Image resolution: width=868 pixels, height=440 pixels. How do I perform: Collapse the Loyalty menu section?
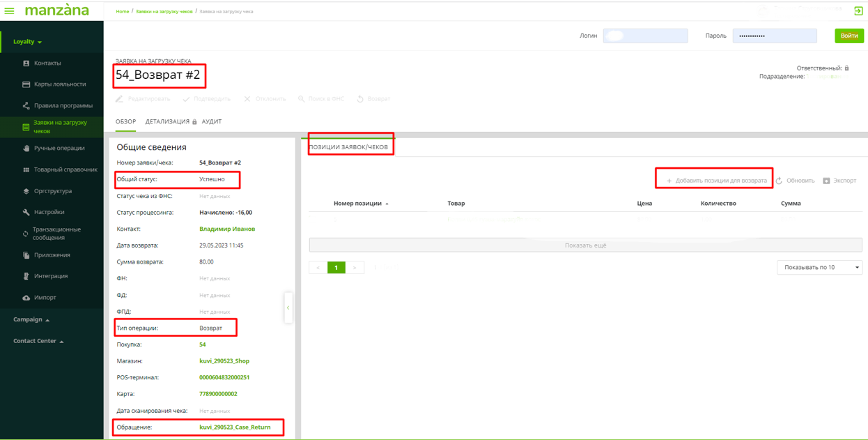[x=28, y=42]
